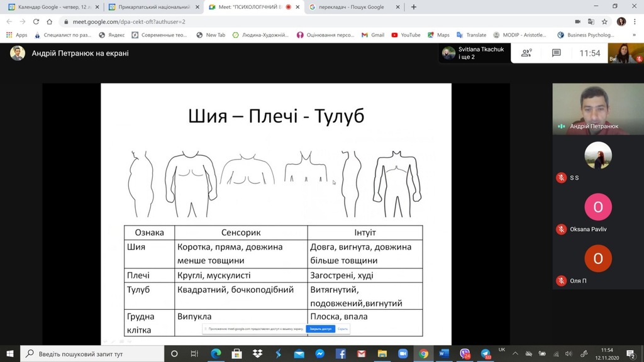Show hidden system tray icons

[516, 354]
